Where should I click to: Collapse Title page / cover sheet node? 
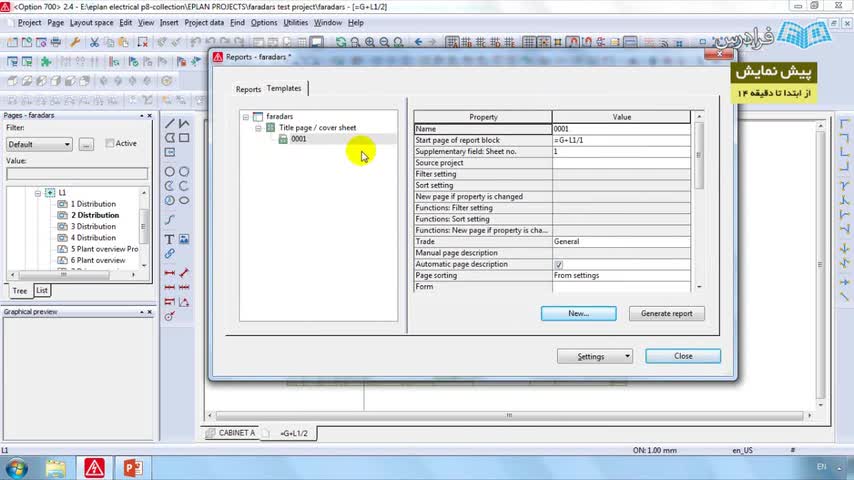pyautogui.click(x=258, y=128)
